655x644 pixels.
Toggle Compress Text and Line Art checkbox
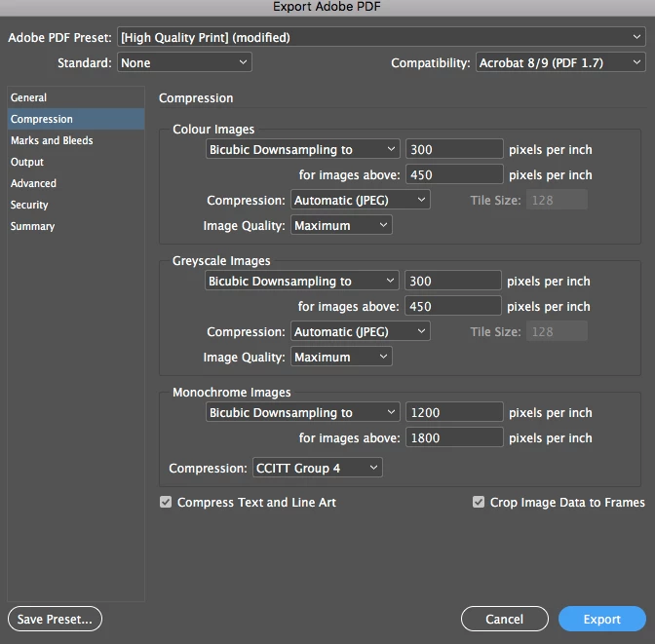(x=166, y=502)
